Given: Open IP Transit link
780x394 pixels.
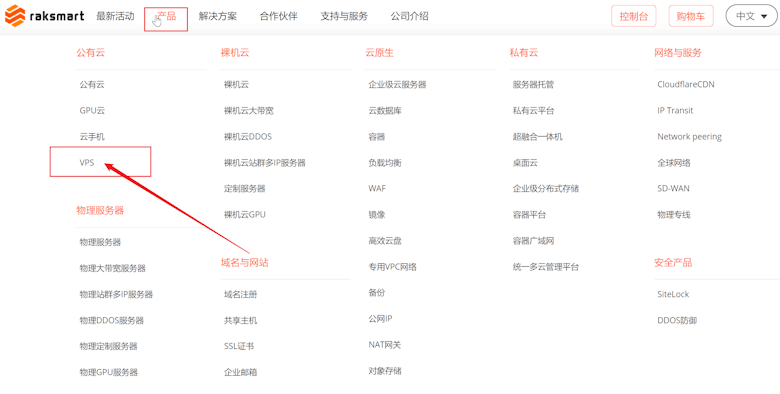Looking at the screenshot, I should (675, 110).
